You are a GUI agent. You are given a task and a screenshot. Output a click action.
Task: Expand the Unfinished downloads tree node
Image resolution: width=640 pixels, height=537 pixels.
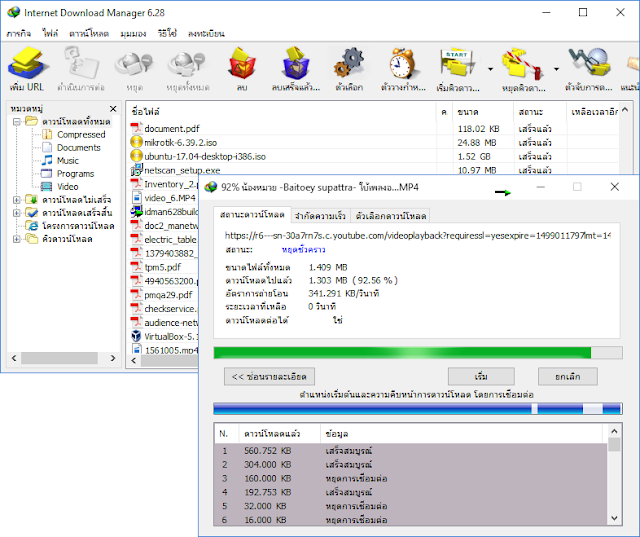(17, 200)
